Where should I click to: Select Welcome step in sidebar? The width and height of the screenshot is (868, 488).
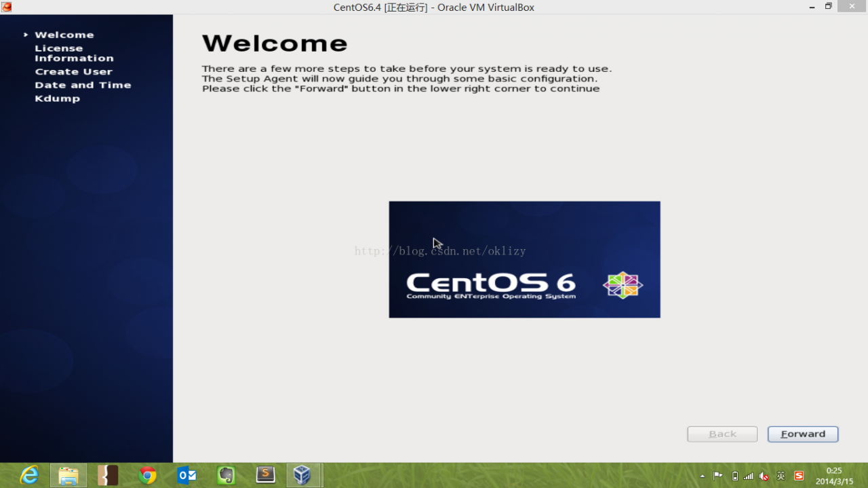[64, 35]
